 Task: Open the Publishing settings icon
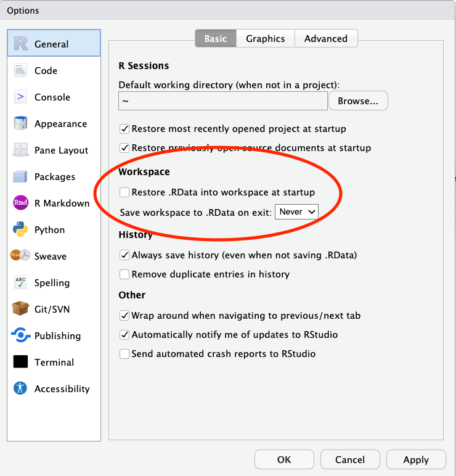(20, 335)
